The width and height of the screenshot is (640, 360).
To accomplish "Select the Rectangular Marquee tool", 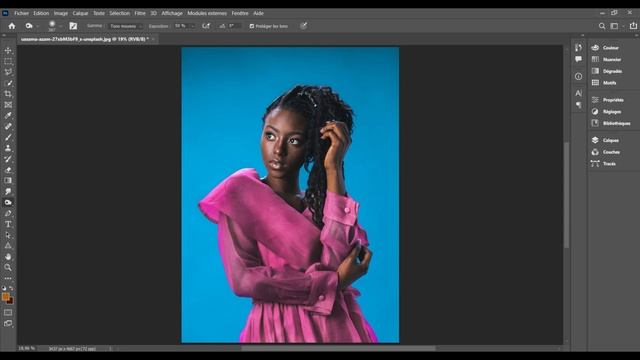I will pyautogui.click(x=8, y=62).
